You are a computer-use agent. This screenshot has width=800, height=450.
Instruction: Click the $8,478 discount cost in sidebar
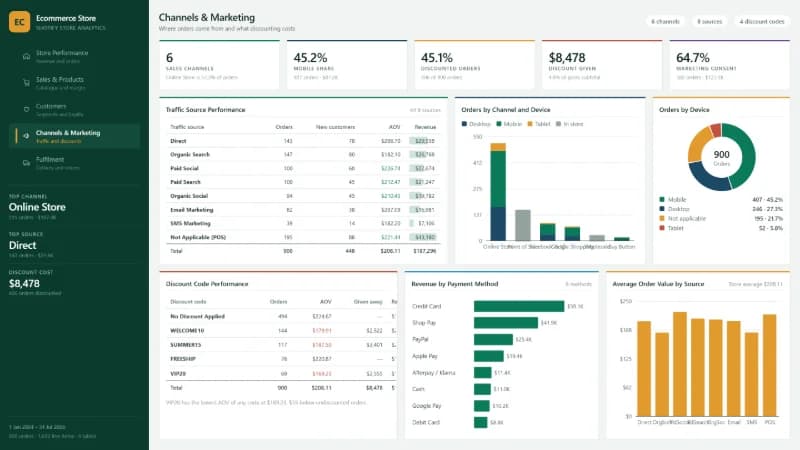coord(24,284)
